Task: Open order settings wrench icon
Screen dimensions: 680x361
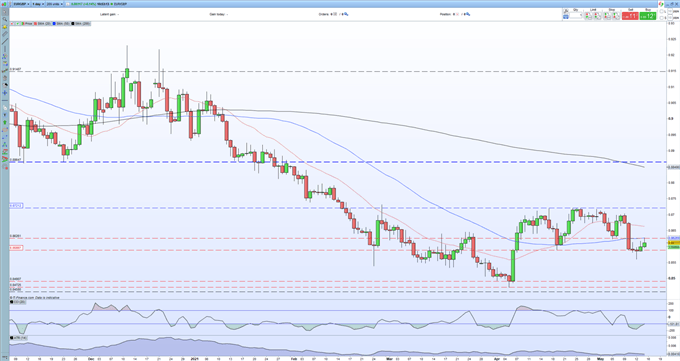Action: 566,11
